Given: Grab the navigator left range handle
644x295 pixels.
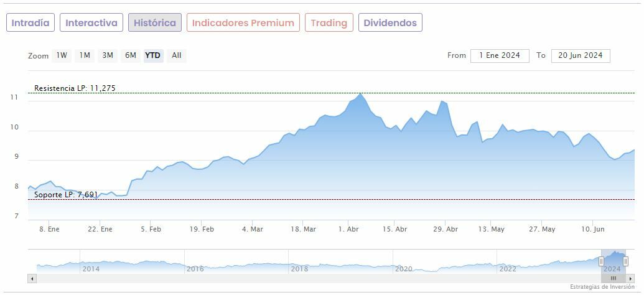Looking at the screenshot, I should (x=601, y=261).
